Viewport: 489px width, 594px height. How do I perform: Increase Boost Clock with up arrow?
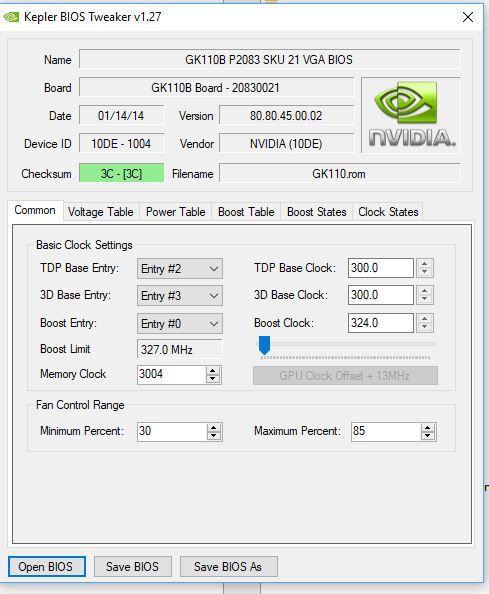(x=425, y=319)
